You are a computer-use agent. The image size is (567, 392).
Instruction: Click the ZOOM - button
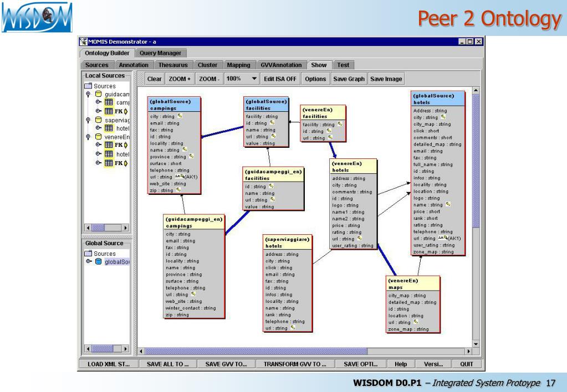pyautogui.click(x=210, y=79)
